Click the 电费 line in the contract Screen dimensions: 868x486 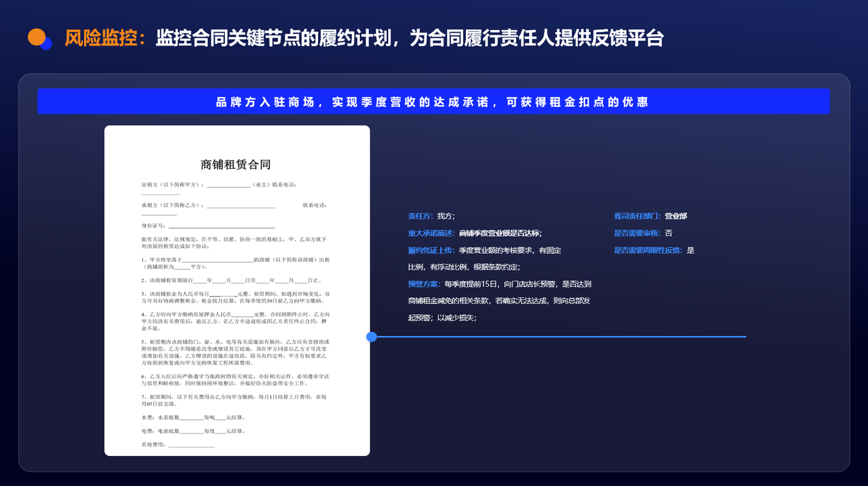pyautogui.click(x=193, y=431)
